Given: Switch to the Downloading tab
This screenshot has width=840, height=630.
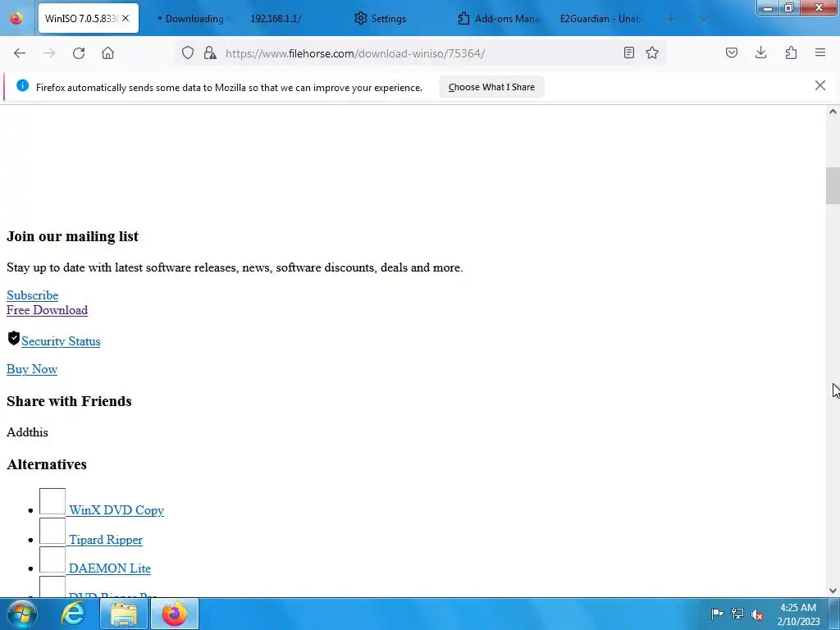Looking at the screenshot, I should 192,19.
